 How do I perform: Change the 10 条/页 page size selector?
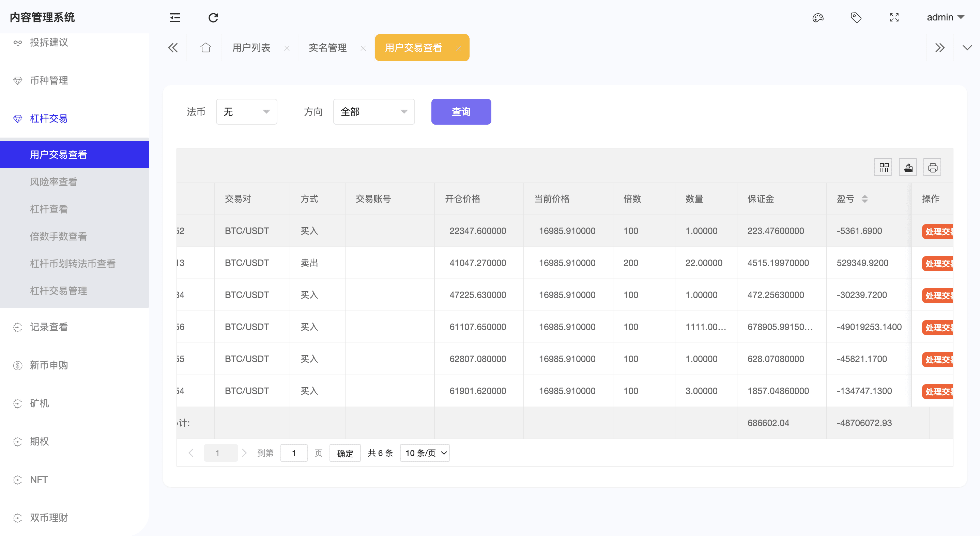425,453
